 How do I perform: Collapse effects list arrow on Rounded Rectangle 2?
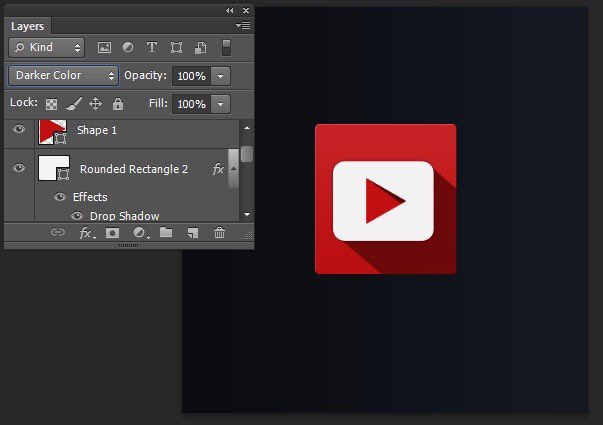(x=233, y=168)
